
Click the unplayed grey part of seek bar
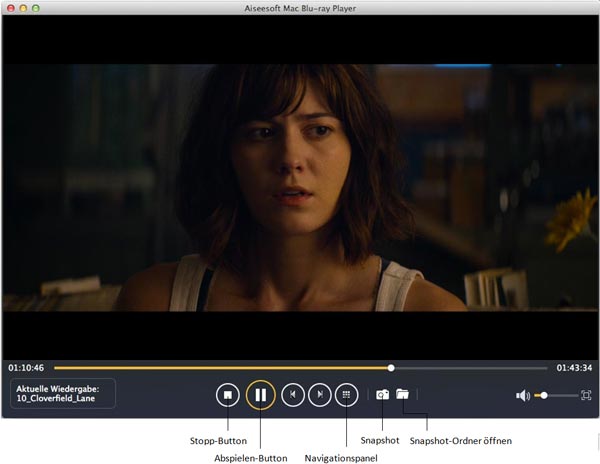470,368
